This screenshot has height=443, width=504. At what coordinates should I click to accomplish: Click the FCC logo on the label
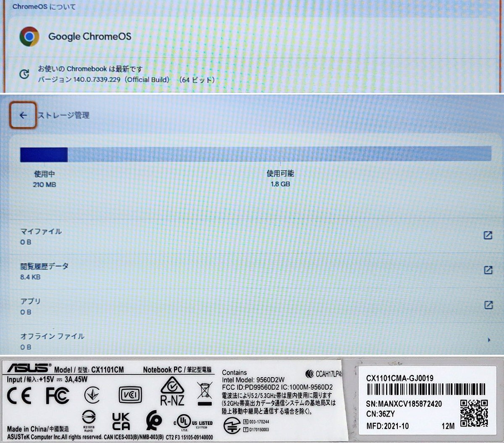(x=58, y=396)
